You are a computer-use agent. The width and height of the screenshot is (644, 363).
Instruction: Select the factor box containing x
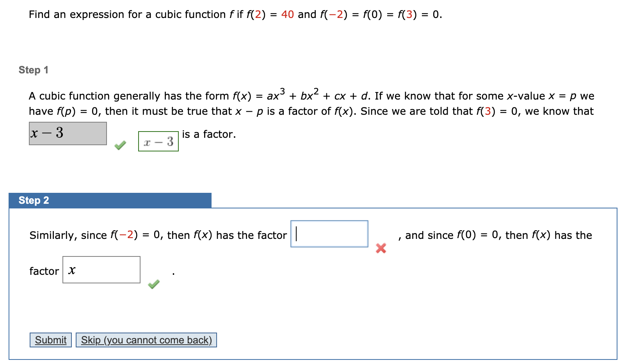(101, 269)
